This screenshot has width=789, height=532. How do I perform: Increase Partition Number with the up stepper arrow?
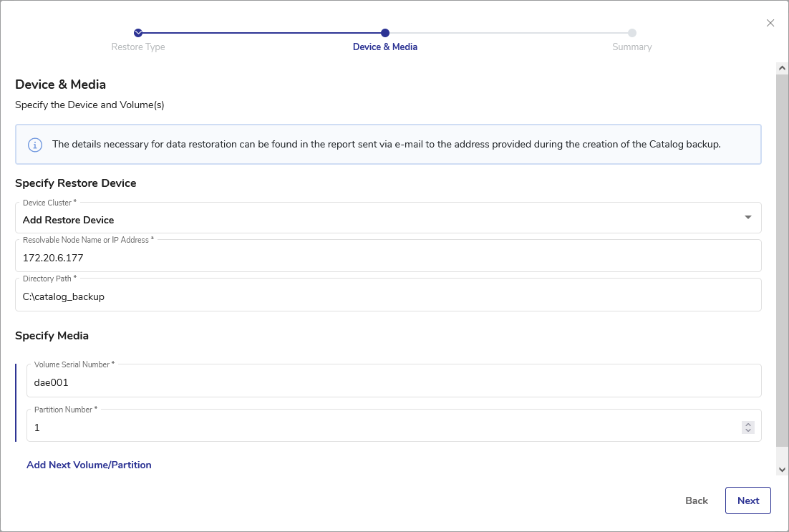click(748, 424)
